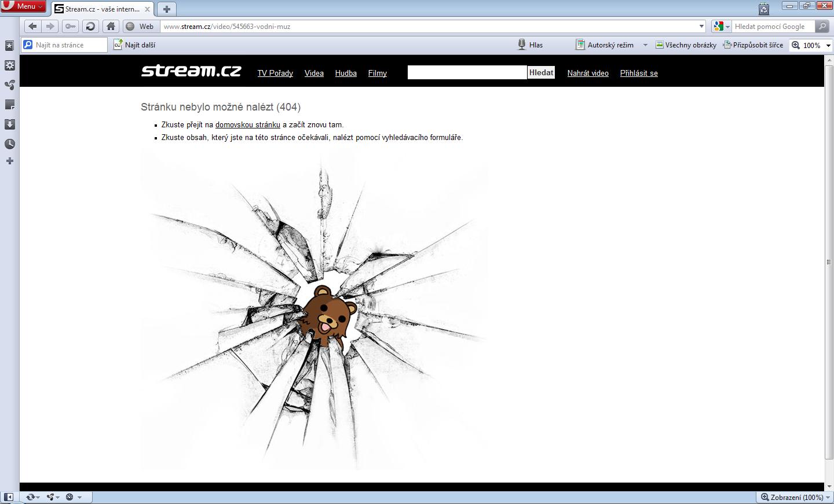
Task: Open the Opera Unite status bar icon
Action: 53,497
